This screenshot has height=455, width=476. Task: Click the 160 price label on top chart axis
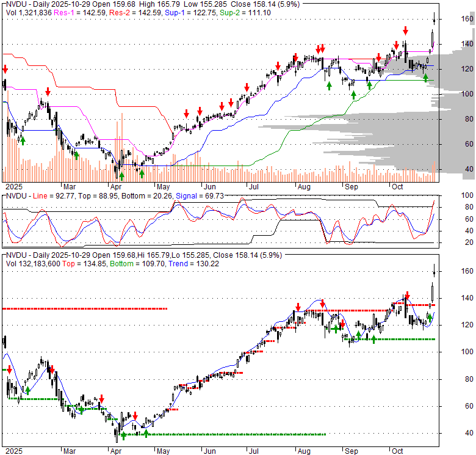coord(467,19)
